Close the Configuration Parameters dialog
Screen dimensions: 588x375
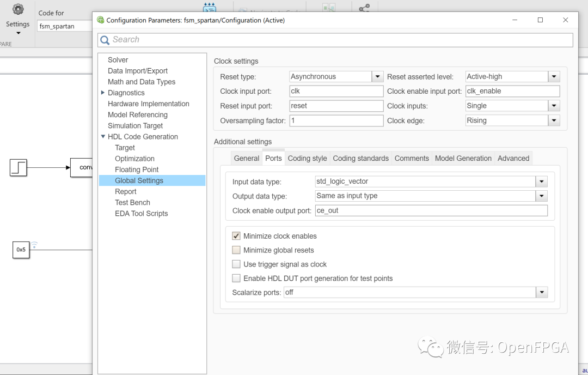pyautogui.click(x=566, y=20)
